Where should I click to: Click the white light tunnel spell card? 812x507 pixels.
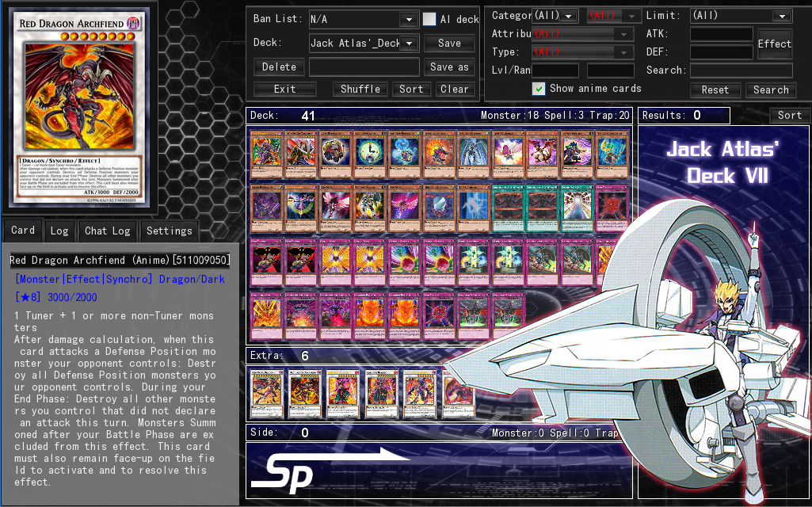pyautogui.click(x=577, y=208)
